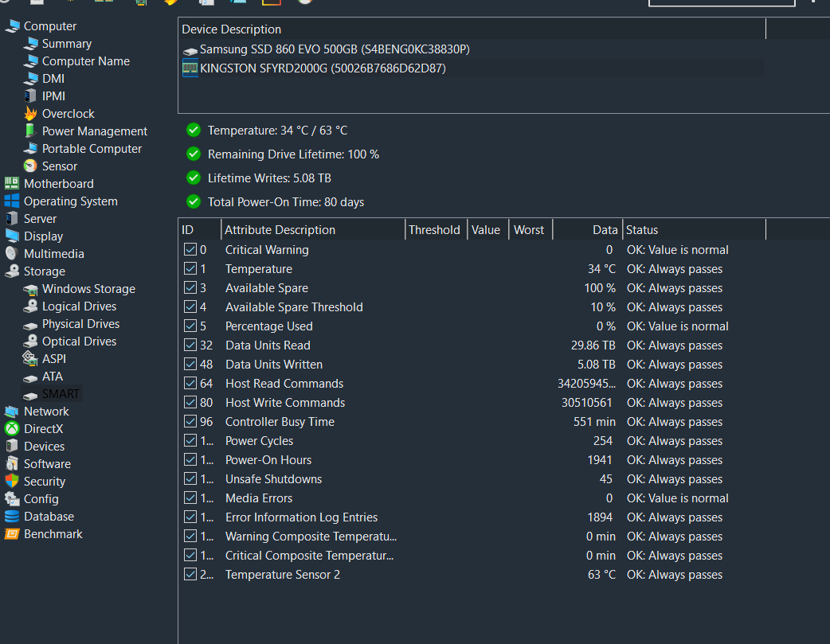Open Logical Drives icon
Image resolution: width=830 pixels, height=644 pixels.
pos(31,306)
